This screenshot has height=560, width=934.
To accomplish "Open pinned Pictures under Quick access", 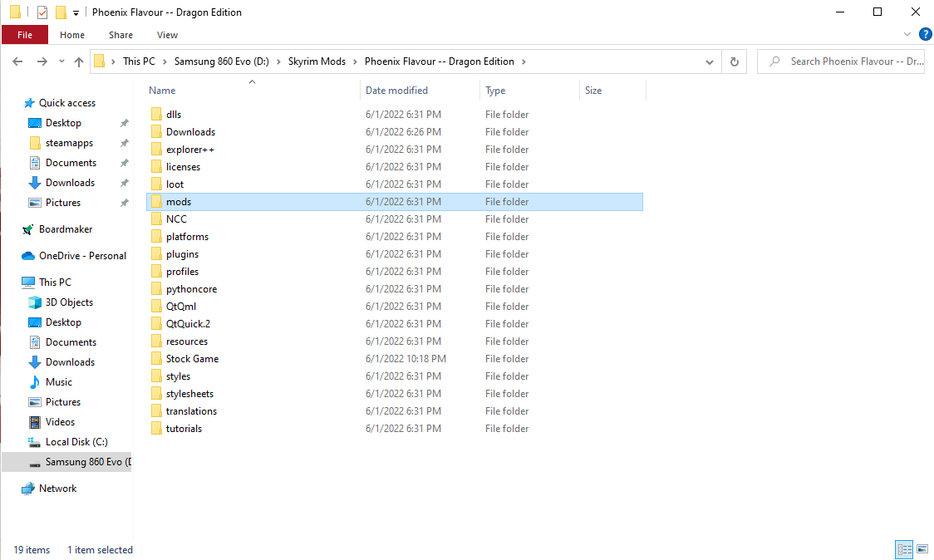I will (x=63, y=203).
